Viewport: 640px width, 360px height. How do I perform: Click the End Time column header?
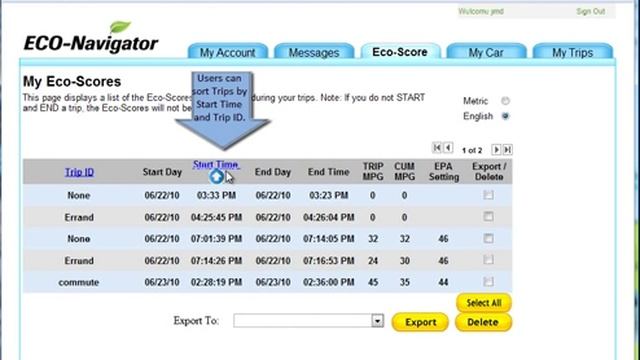point(329,172)
